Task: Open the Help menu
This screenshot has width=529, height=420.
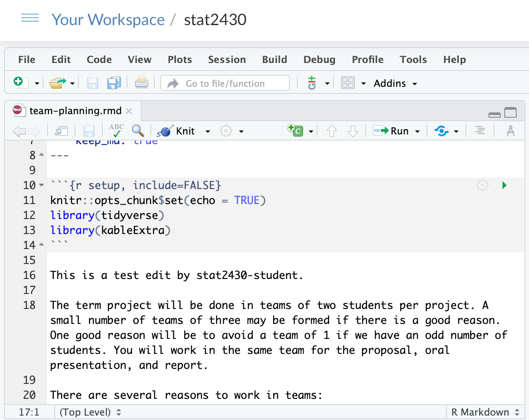Action: tap(454, 59)
